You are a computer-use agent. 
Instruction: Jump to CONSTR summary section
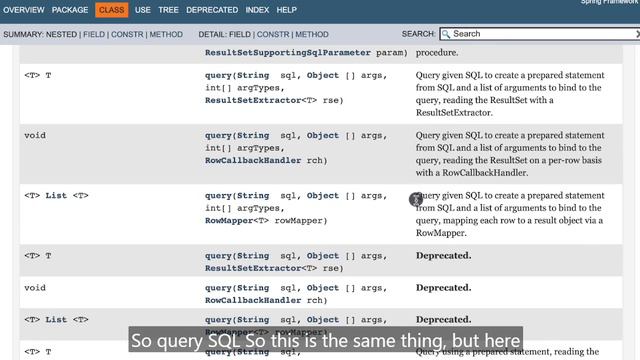[x=127, y=34]
